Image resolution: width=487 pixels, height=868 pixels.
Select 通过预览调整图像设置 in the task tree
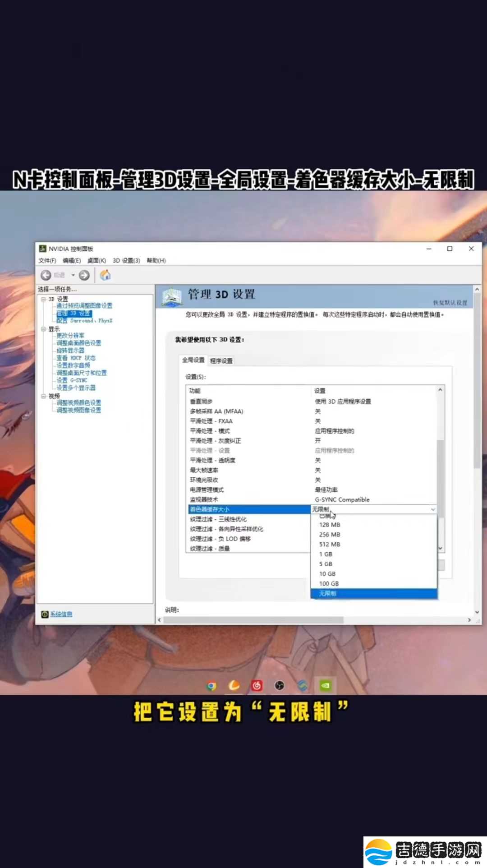[84, 306]
